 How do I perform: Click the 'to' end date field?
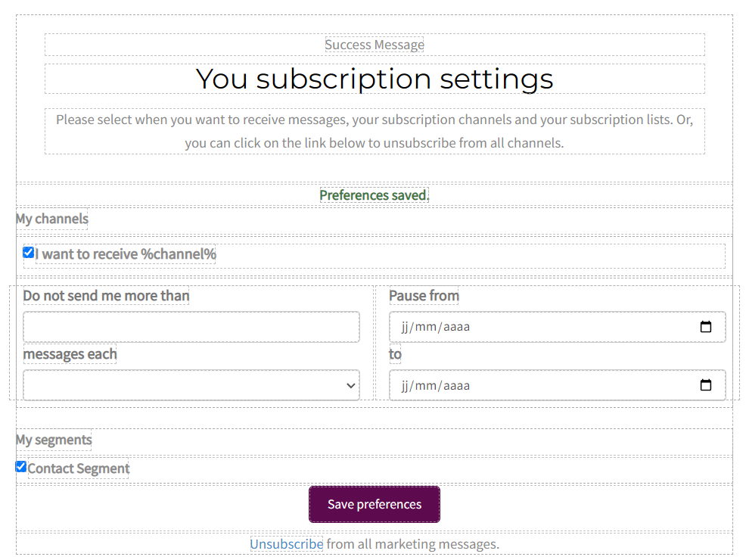(x=530, y=385)
